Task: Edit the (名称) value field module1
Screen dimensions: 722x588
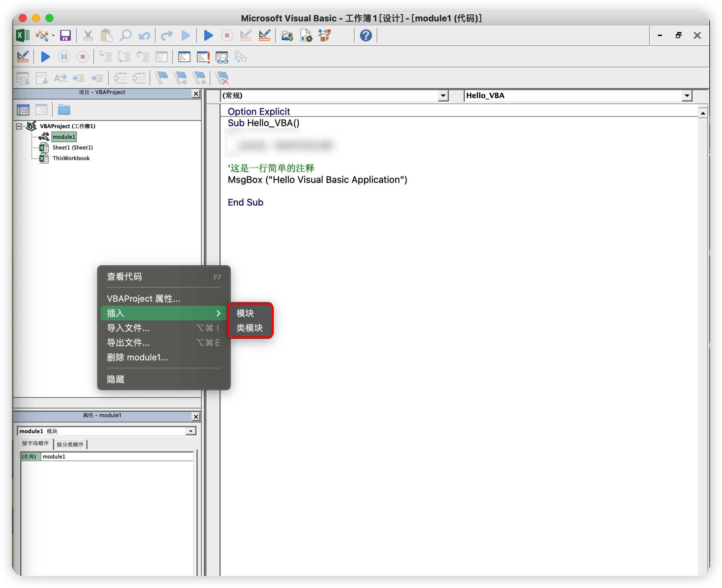Action: 117,457
